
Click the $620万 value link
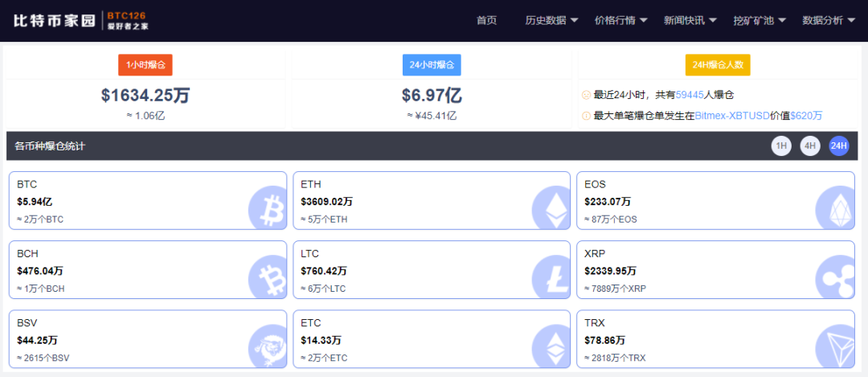pyautogui.click(x=806, y=116)
